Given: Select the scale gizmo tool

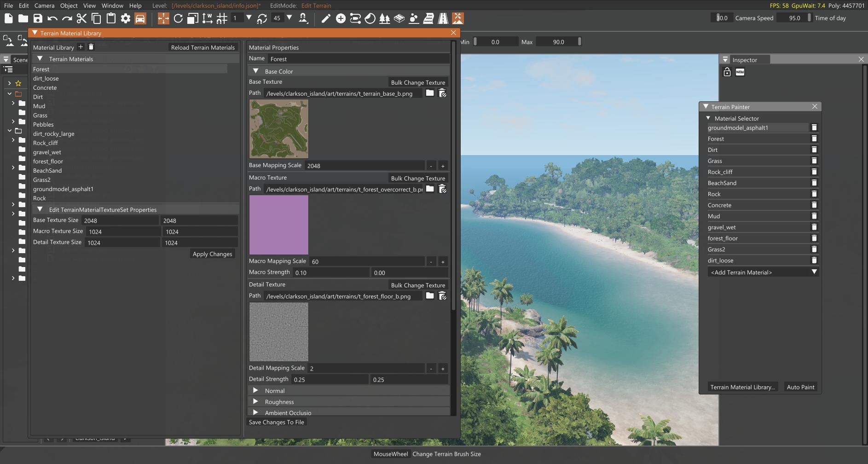Looking at the screenshot, I should (193, 18).
